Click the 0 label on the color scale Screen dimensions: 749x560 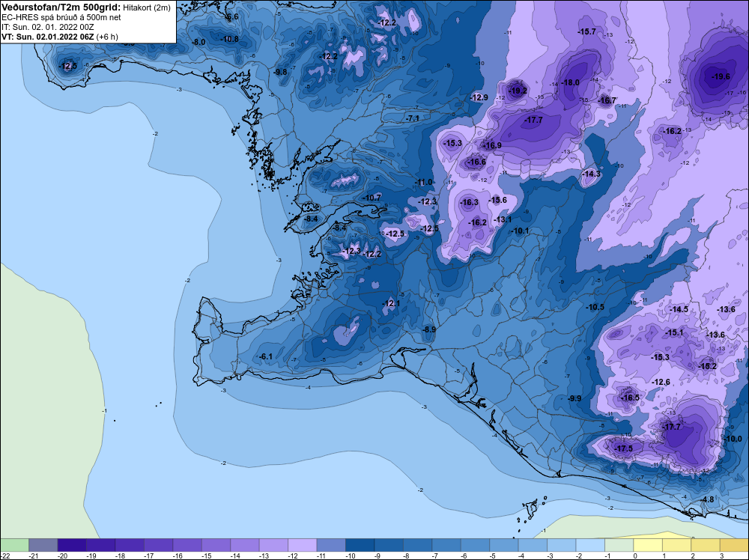tap(635, 556)
